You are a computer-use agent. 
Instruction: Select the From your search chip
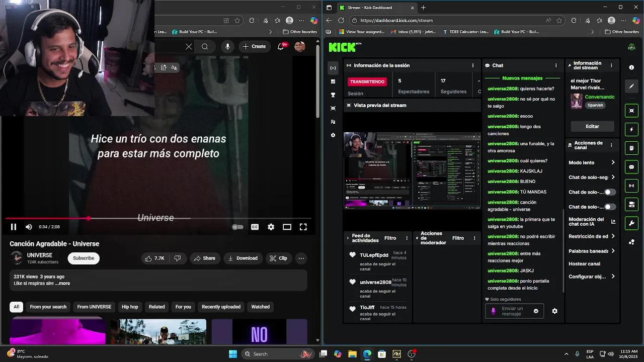(x=48, y=307)
